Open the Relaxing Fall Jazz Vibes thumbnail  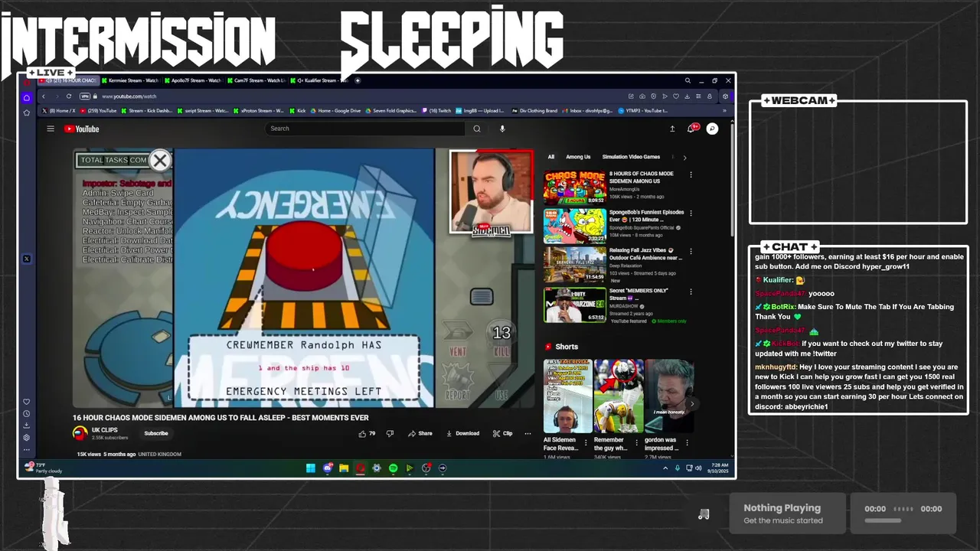point(575,265)
